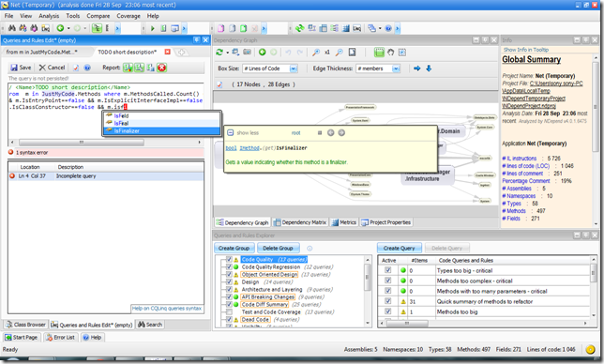Viewport: 604px width, 364px height.
Task: Click the Delete Group button
Action: pyautogui.click(x=278, y=249)
